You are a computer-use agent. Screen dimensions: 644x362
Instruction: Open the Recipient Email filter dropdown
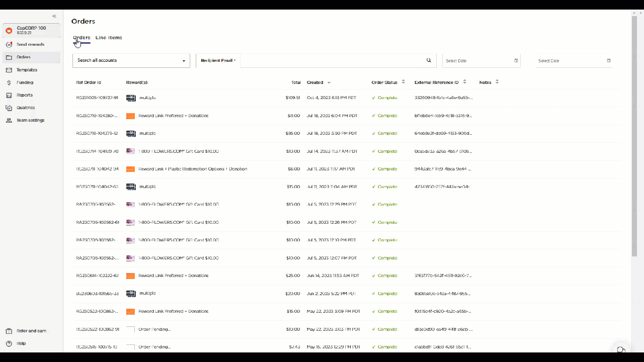tap(218, 60)
